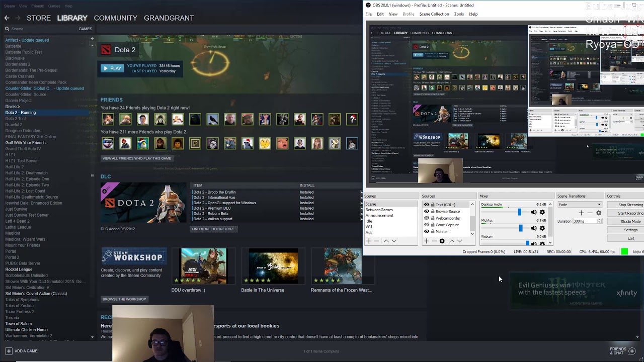Open Desktop Audio gear settings
This screenshot has height=362, width=644.
point(542,212)
